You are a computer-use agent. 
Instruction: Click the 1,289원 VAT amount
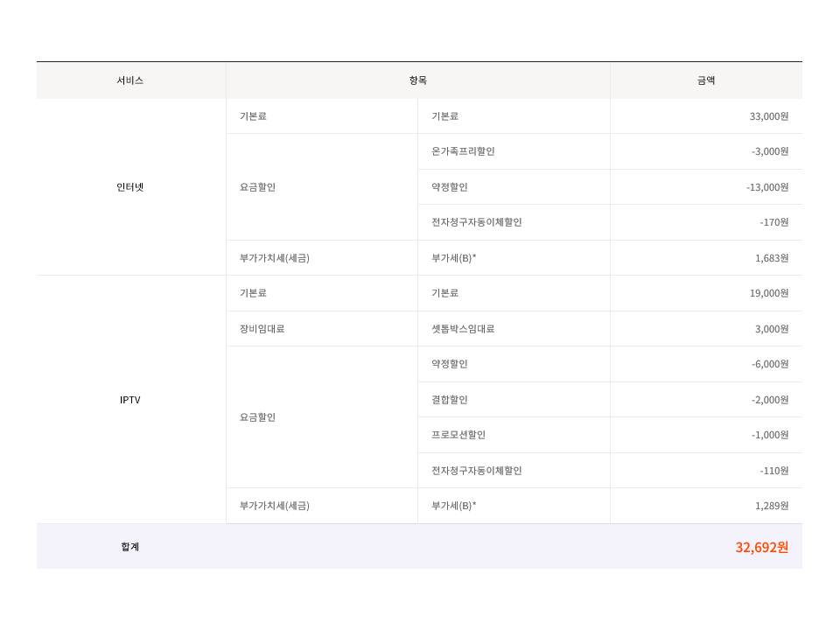[771, 506]
